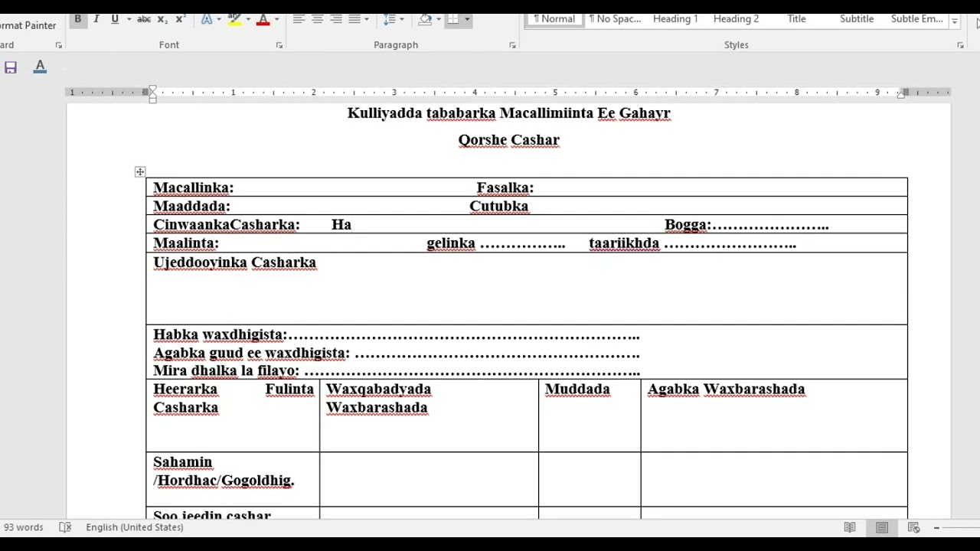The height and width of the screenshot is (551, 980).
Task: Align text left
Action: (x=299, y=19)
